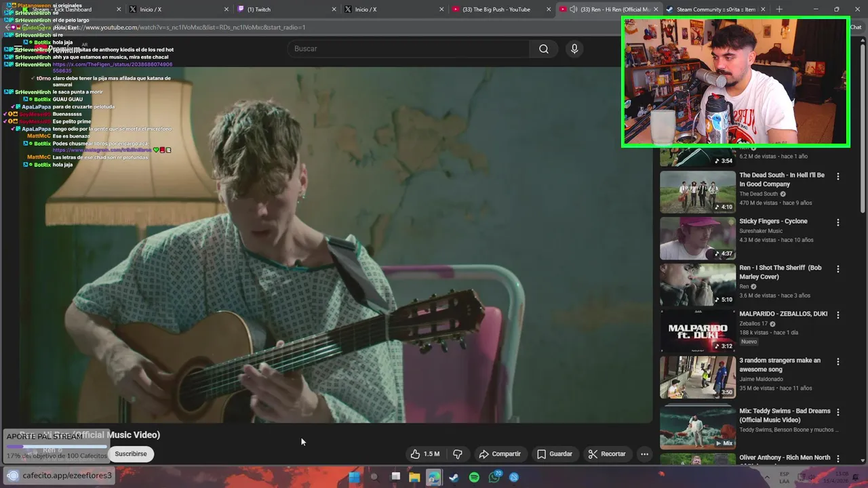
Task: Open The Dead South video thumbnail
Action: point(698,192)
